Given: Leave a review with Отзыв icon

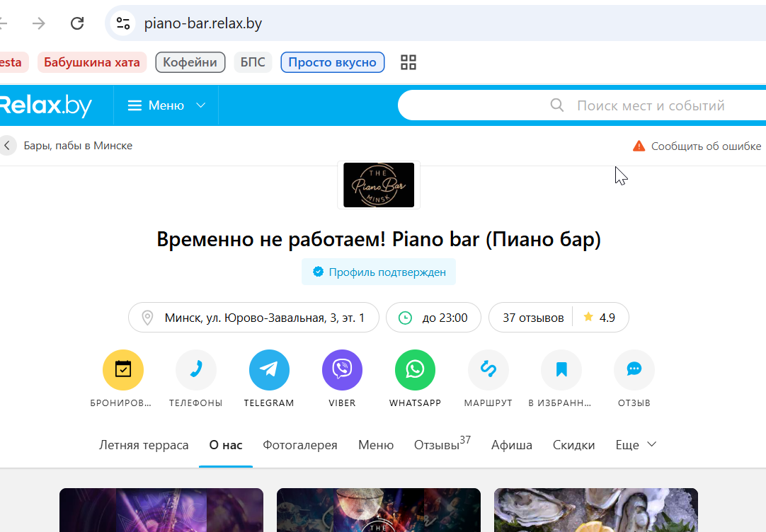Looking at the screenshot, I should point(634,369).
